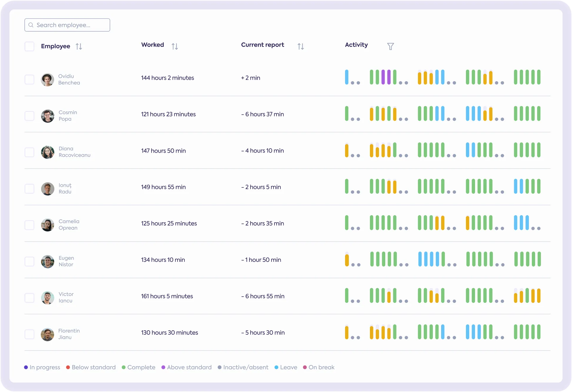572x392 pixels.
Task: Click '– 2 hours 5 min' report value
Action: 261,187
